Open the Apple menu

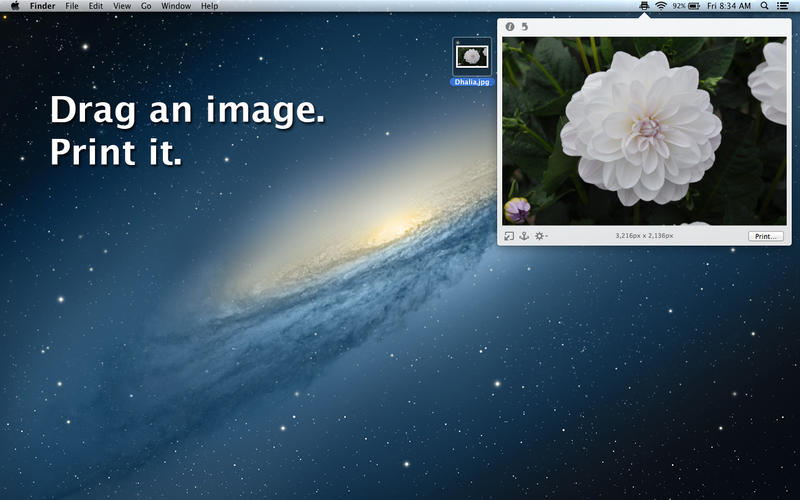(15, 6)
